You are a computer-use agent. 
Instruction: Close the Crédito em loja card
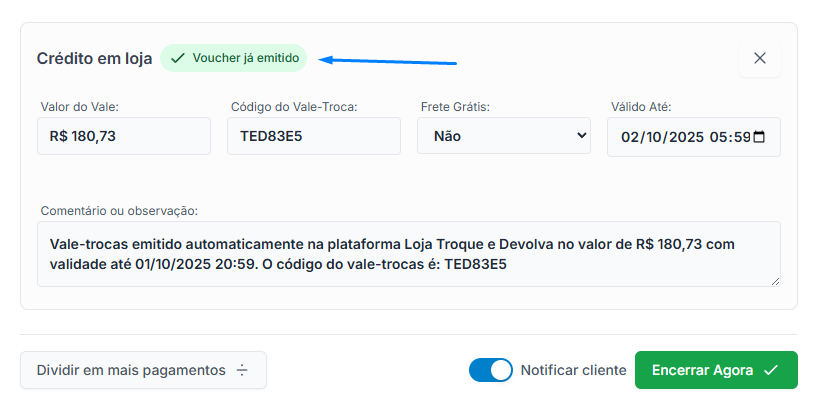click(x=760, y=58)
